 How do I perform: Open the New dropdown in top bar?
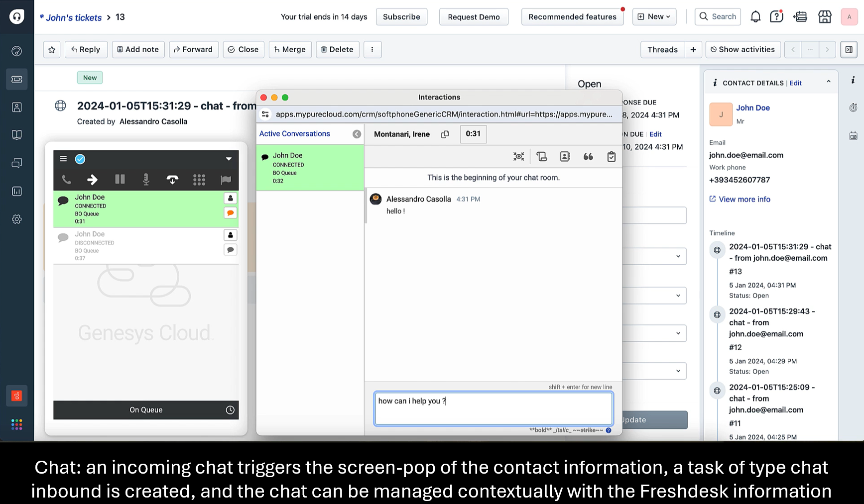[x=654, y=17]
